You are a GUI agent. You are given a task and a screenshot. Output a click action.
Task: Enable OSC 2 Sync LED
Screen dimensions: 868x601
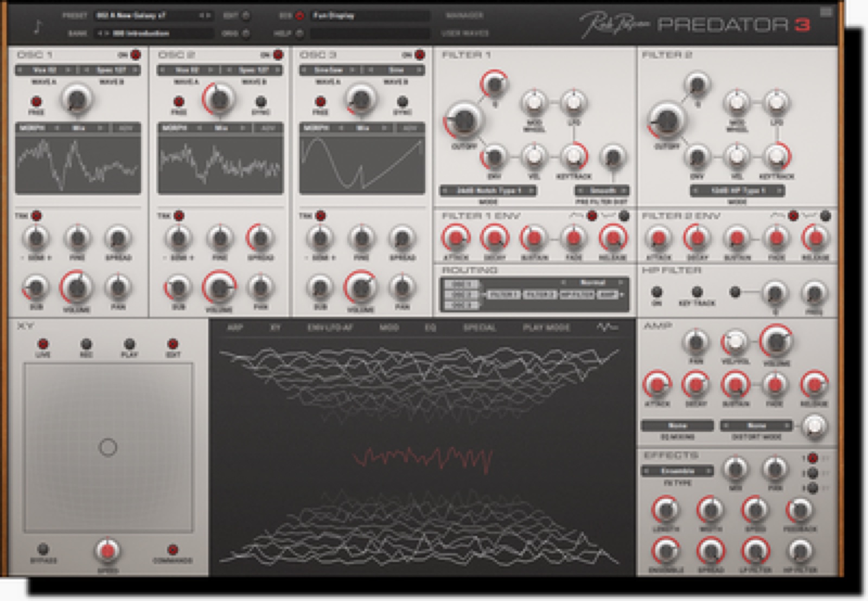tap(260, 101)
